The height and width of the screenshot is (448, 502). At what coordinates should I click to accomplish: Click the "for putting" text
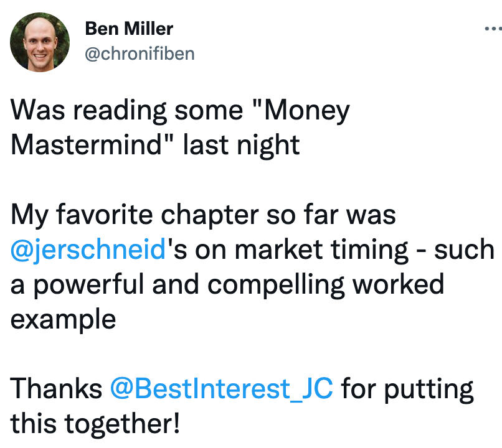coord(407,390)
